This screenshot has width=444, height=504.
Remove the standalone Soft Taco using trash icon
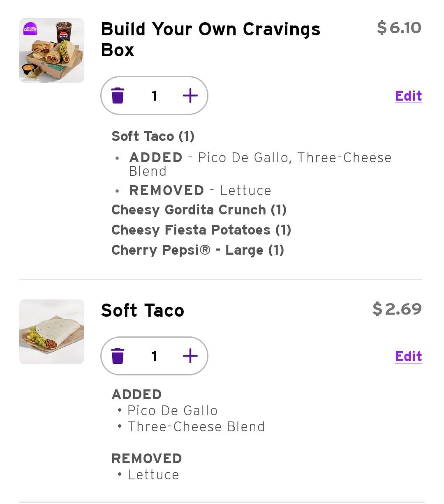(118, 356)
